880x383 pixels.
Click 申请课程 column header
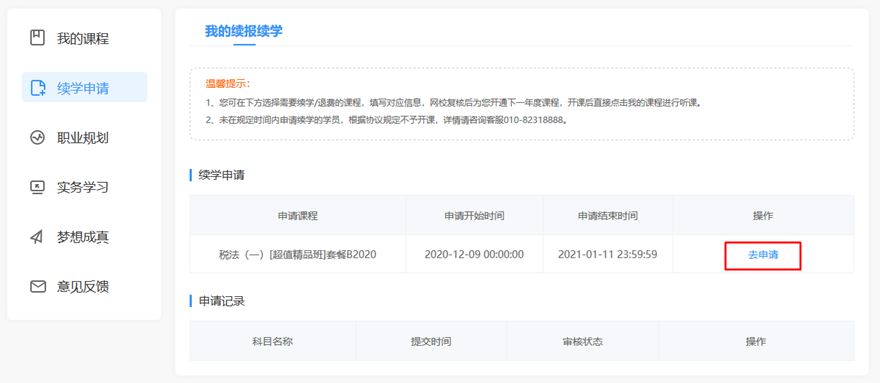coord(297,216)
